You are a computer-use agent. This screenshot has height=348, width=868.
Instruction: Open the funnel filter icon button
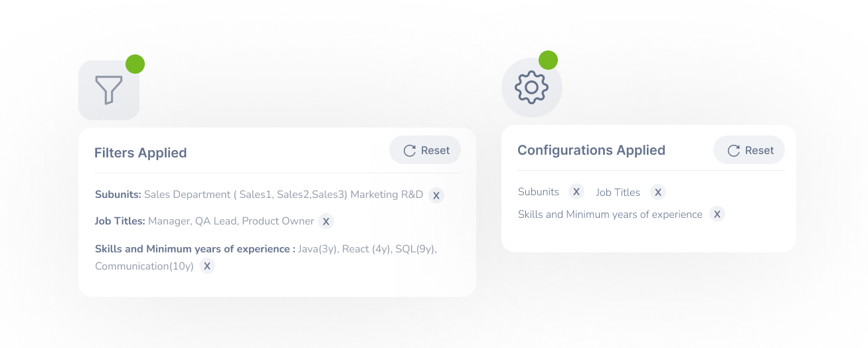(x=109, y=90)
